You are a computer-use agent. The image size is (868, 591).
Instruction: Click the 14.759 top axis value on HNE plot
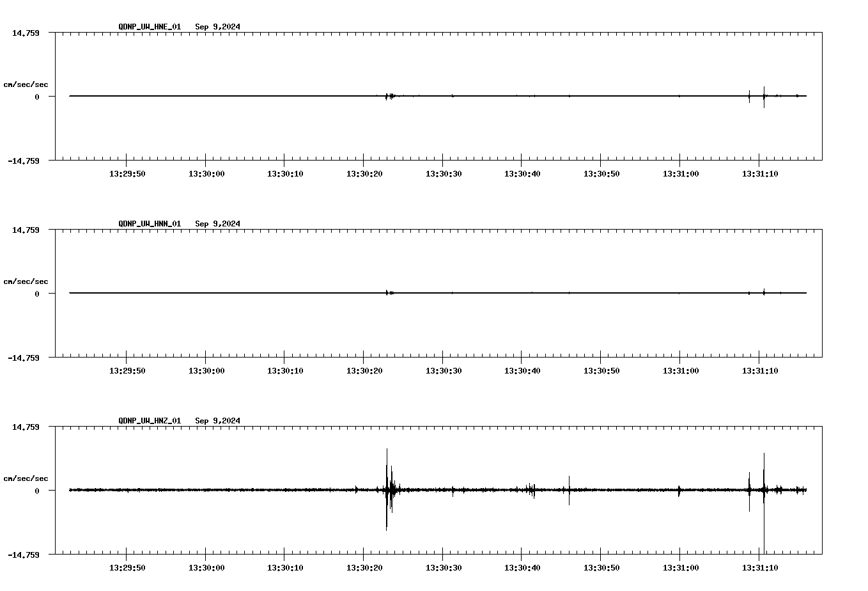(26, 33)
